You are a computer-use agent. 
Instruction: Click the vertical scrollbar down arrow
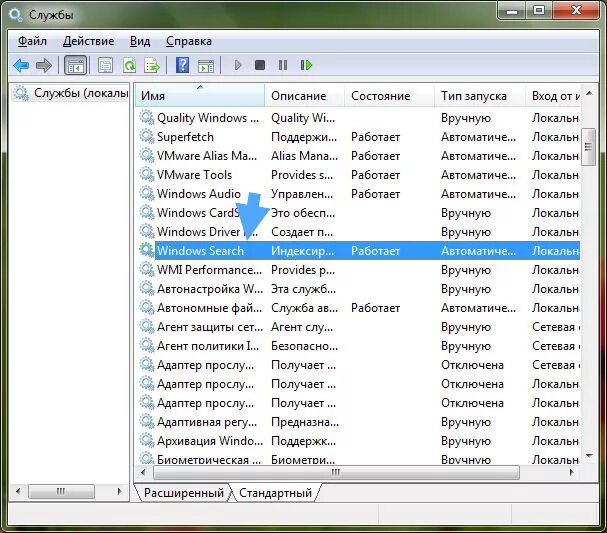[589, 456]
